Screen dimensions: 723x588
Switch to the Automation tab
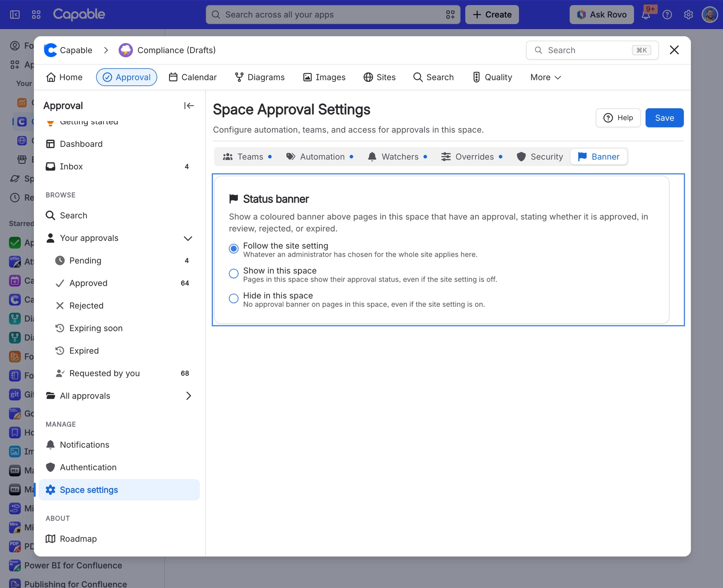pos(319,157)
